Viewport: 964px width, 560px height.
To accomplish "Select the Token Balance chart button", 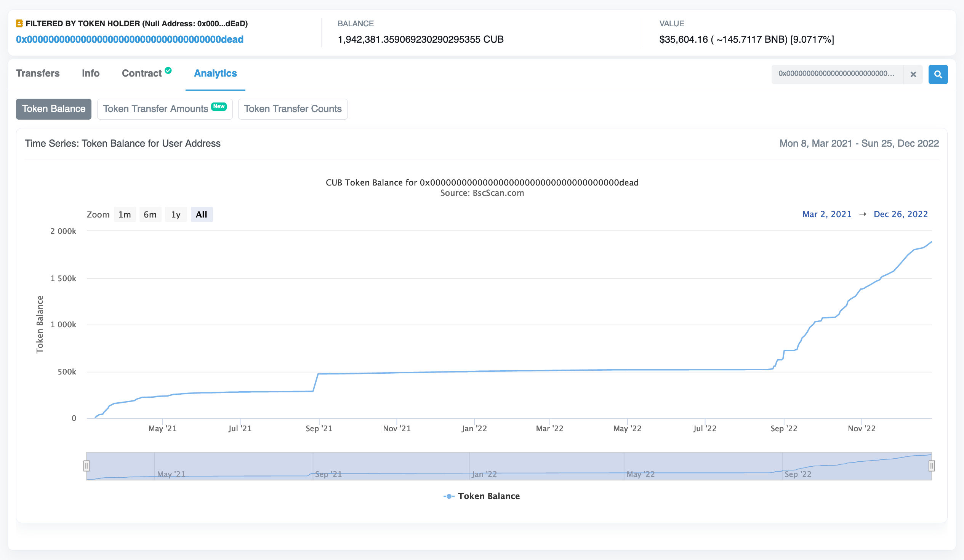I will pos(54,109).
